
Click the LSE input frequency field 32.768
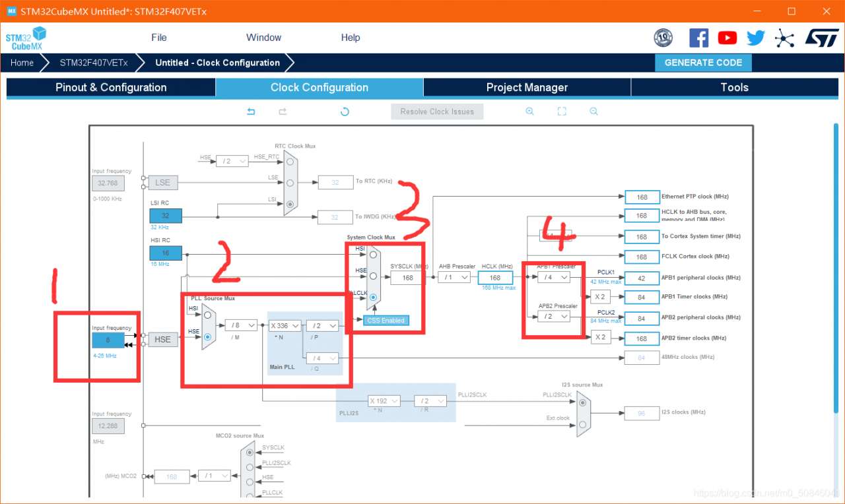108,183
